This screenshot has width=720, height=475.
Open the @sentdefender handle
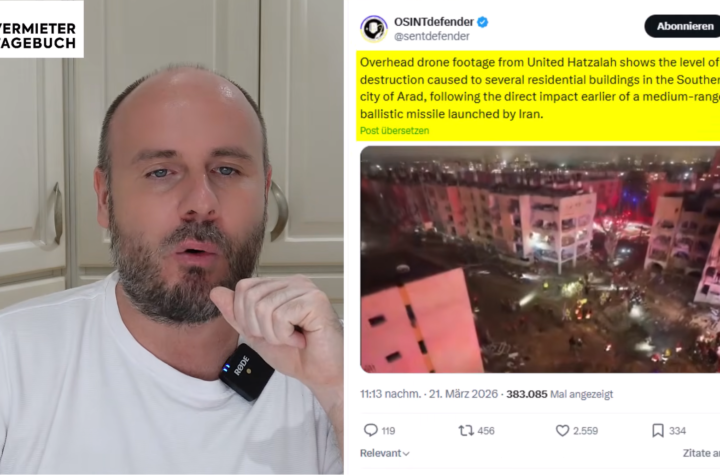[x=432, y=36]
